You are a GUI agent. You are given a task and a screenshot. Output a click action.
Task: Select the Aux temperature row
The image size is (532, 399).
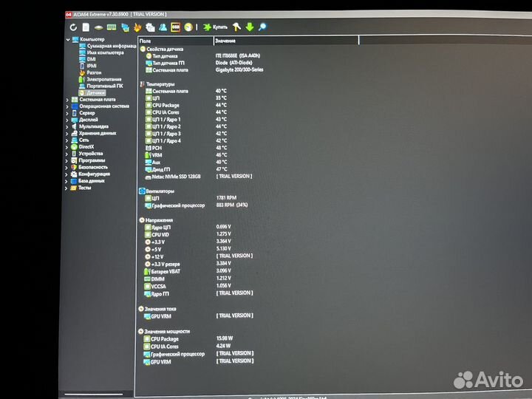(186, 162)
